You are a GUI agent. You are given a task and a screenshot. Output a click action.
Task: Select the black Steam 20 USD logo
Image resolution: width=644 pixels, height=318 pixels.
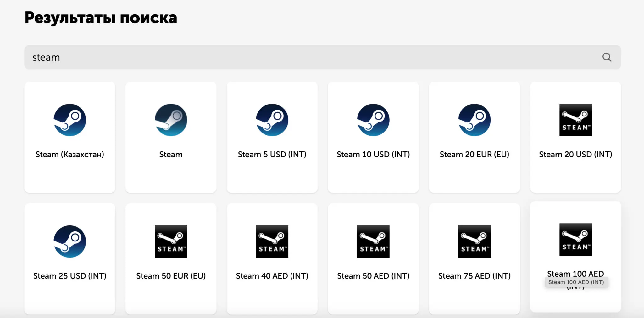point(575,120)
